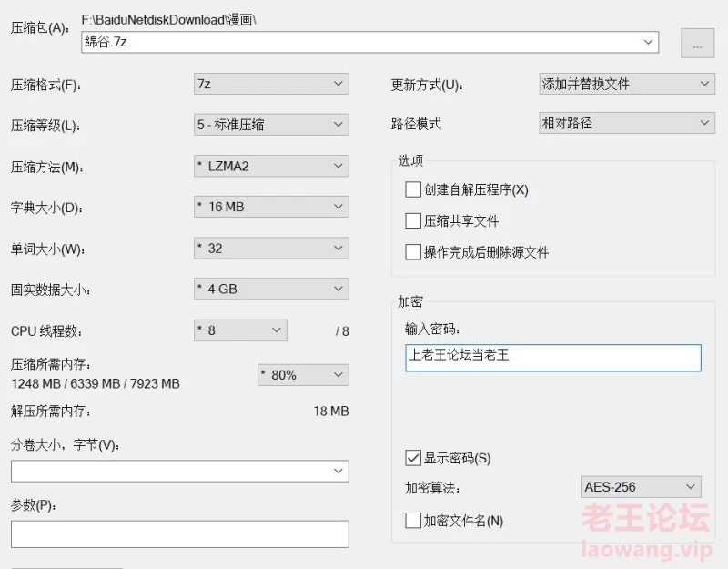
Task: Click the 参数(P) parameters input field
Action: tap(179, 534)
